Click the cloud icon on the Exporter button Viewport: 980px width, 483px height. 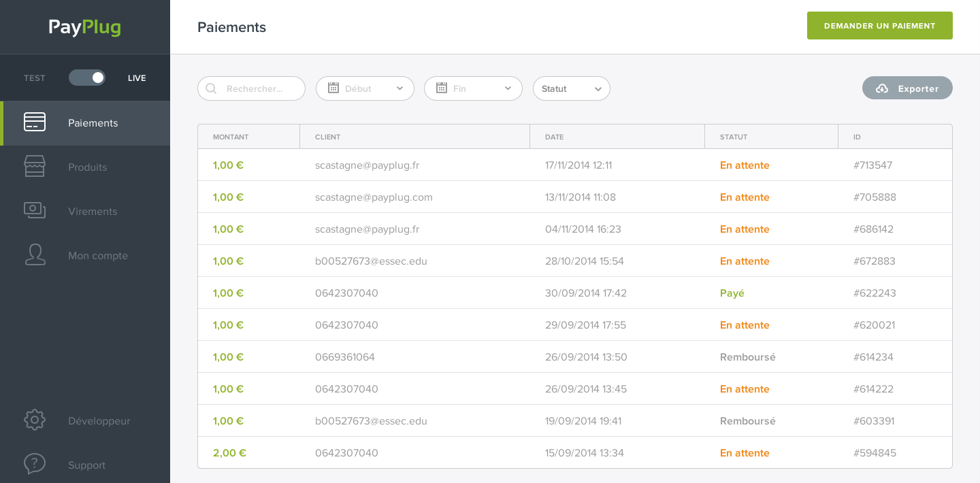click(x=883, y=88)
